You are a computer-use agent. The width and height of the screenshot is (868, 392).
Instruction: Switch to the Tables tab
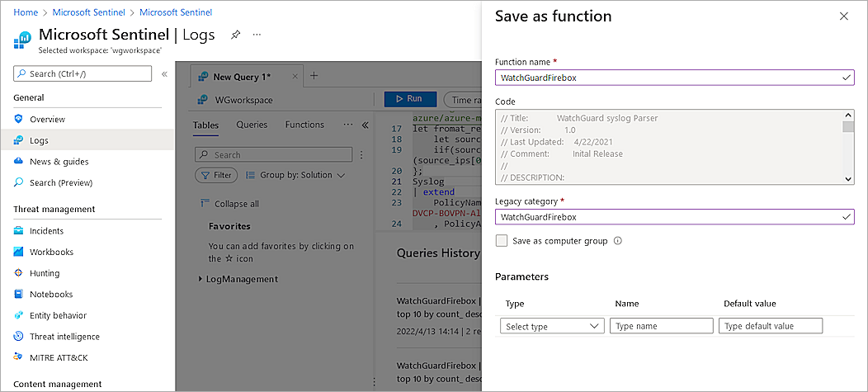(x=205, y=125)
